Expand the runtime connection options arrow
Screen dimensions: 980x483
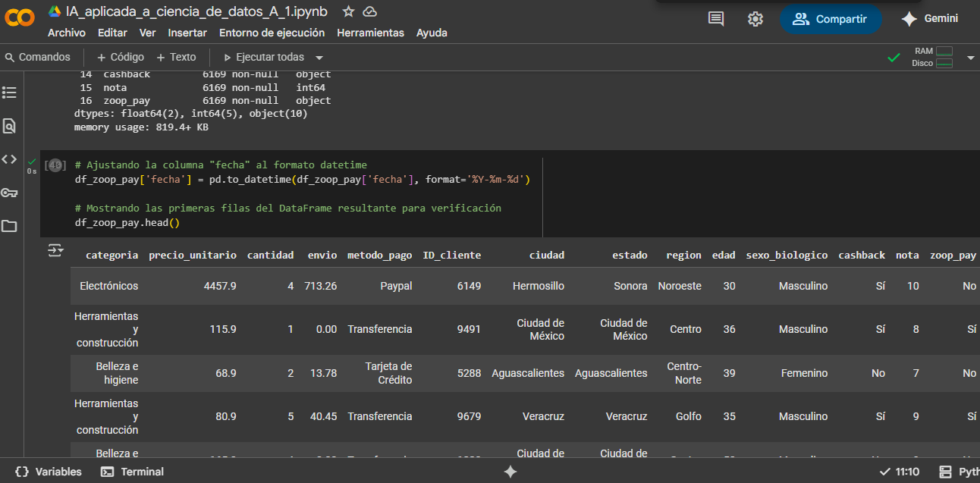970,58
